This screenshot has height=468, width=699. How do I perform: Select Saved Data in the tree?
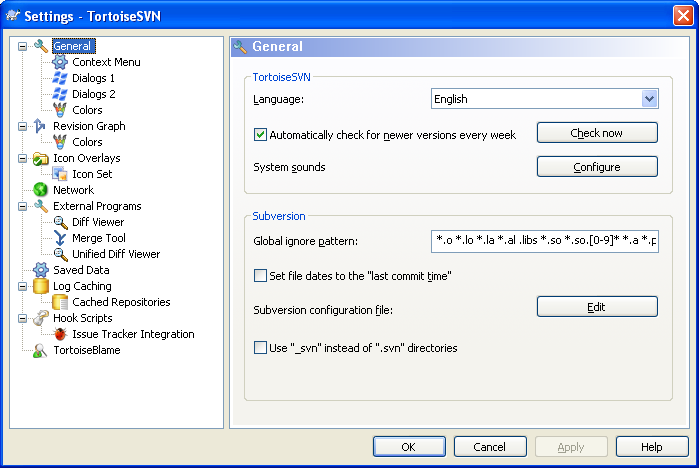[81, 270]
